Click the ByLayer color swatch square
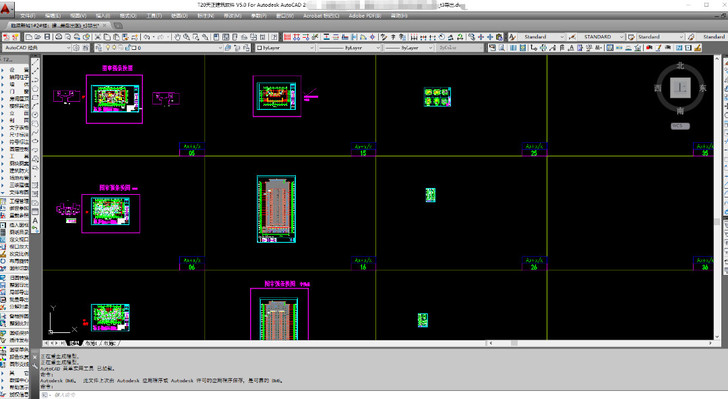This screenshot has width=728, height=399. pos(260,47)
